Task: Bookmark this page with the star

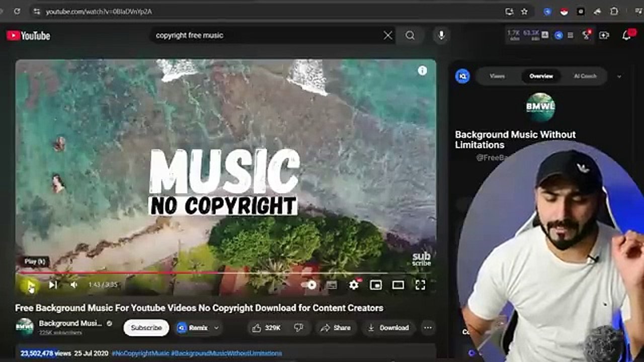Action: pos(524,11)
